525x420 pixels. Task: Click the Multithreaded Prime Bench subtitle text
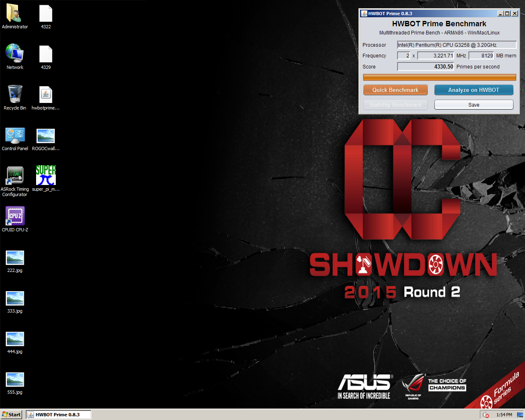[439, 33]
